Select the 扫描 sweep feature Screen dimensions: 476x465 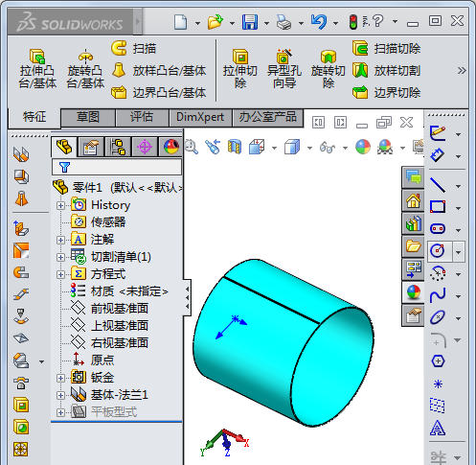click(x=134, y=49)
